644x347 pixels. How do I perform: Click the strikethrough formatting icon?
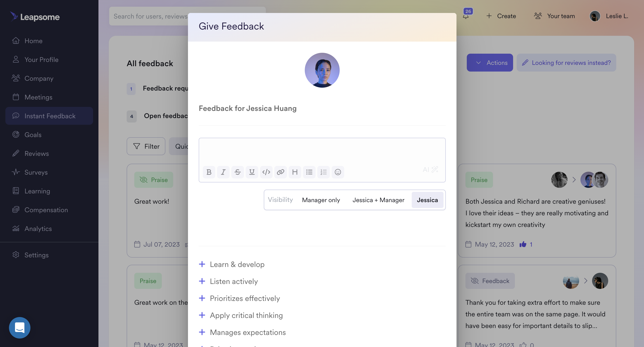click(237, 172)
